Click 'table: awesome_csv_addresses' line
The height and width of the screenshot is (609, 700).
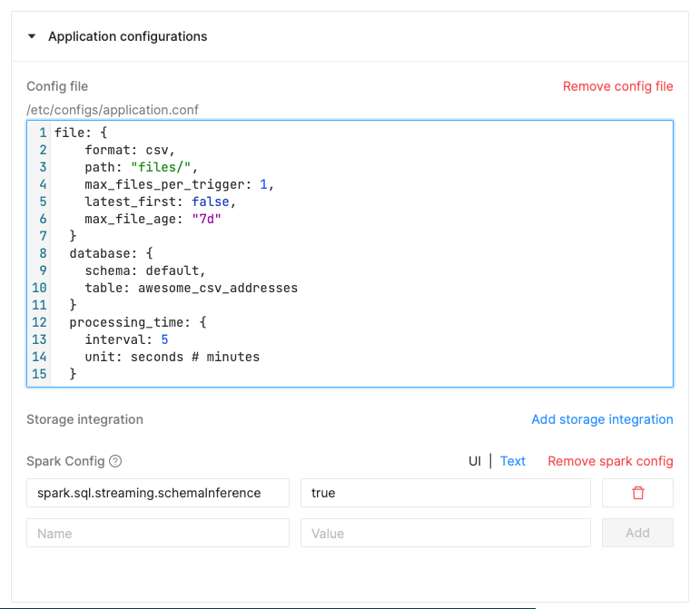(x=191, y=288)
